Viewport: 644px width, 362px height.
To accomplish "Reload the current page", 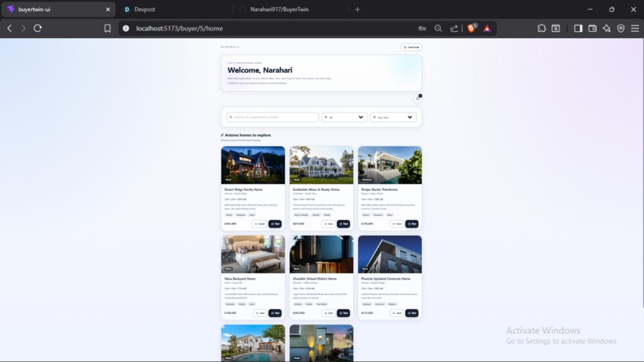I will point(38,28).
